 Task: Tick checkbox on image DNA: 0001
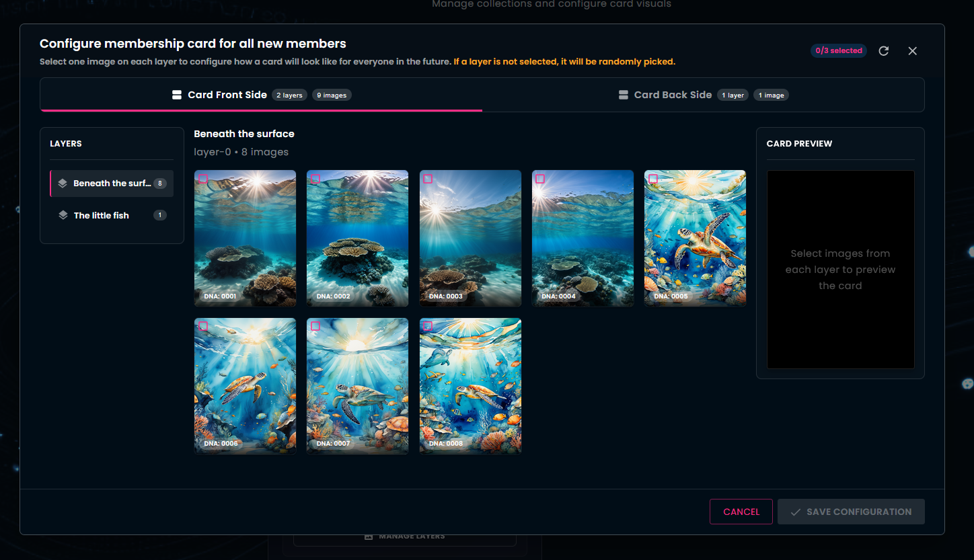coord(203,179)
